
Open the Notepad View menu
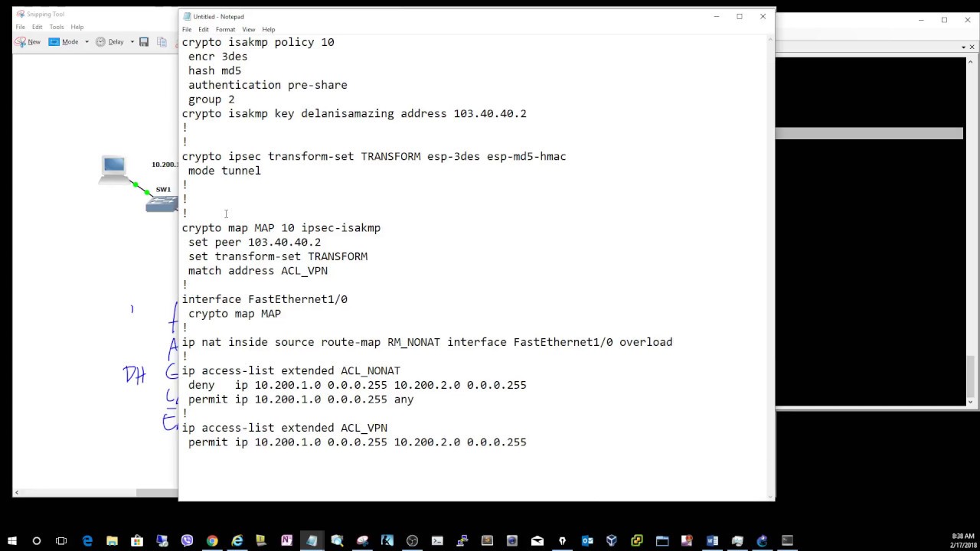(249, 29)
